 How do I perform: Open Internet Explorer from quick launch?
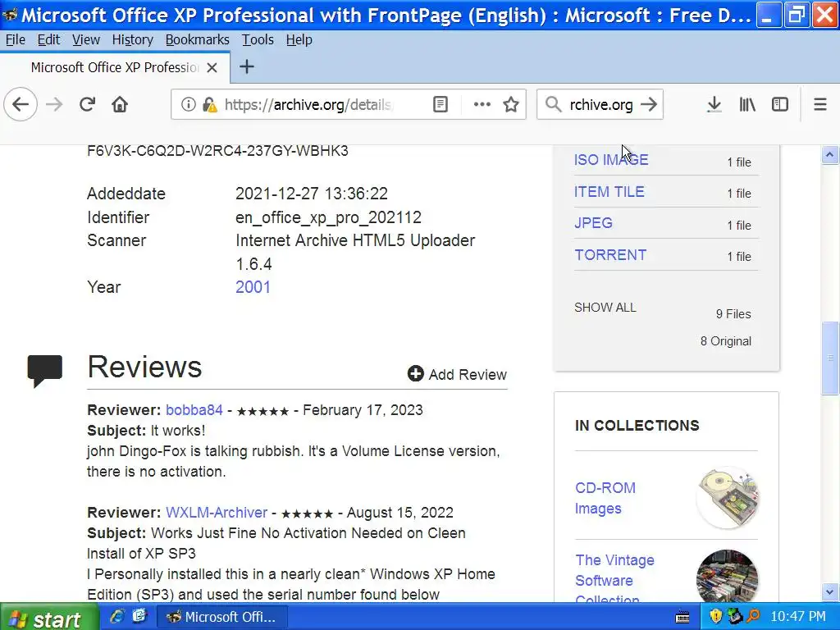116,617
